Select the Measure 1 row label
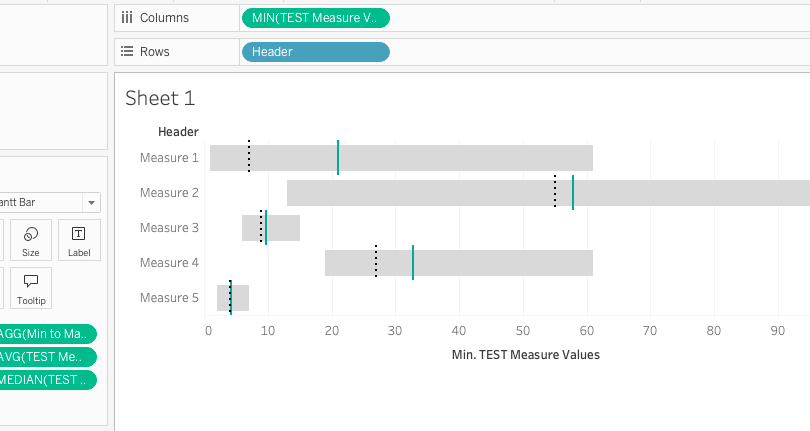This screenshot has width=810, height=431. (169, 158)
